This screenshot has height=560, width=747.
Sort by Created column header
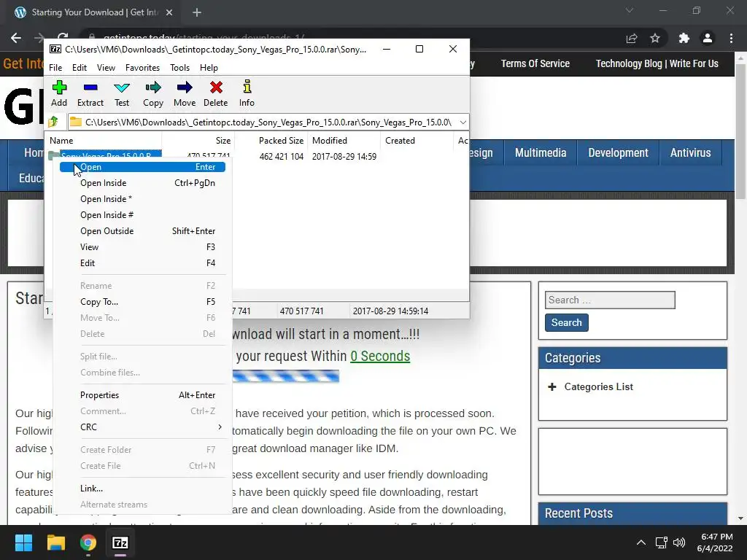pos(417,141)
